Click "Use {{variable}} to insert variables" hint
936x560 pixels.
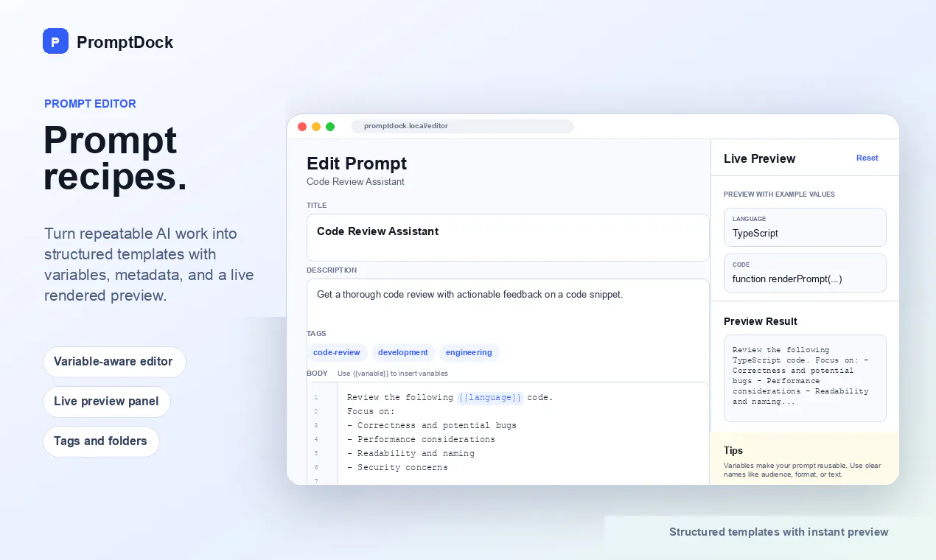coord(393,374)
